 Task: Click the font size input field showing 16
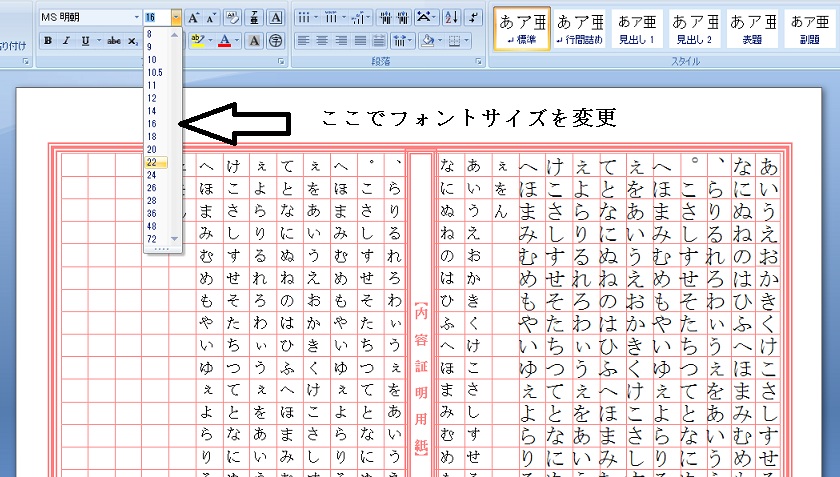pos(155,17)
